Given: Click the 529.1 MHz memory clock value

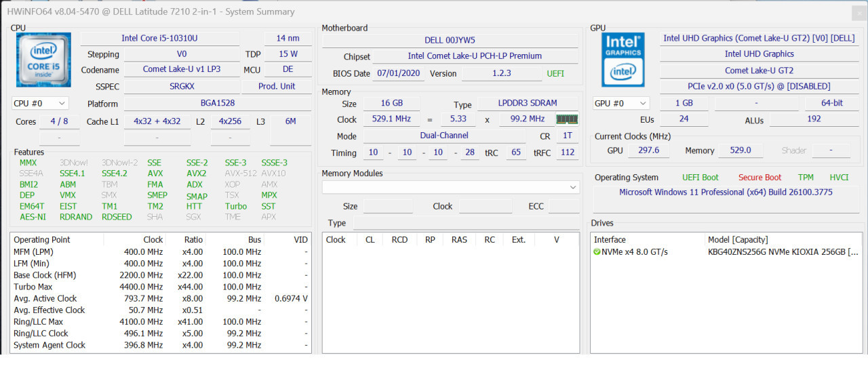Looking at the screenshot, I should point(391,119).
